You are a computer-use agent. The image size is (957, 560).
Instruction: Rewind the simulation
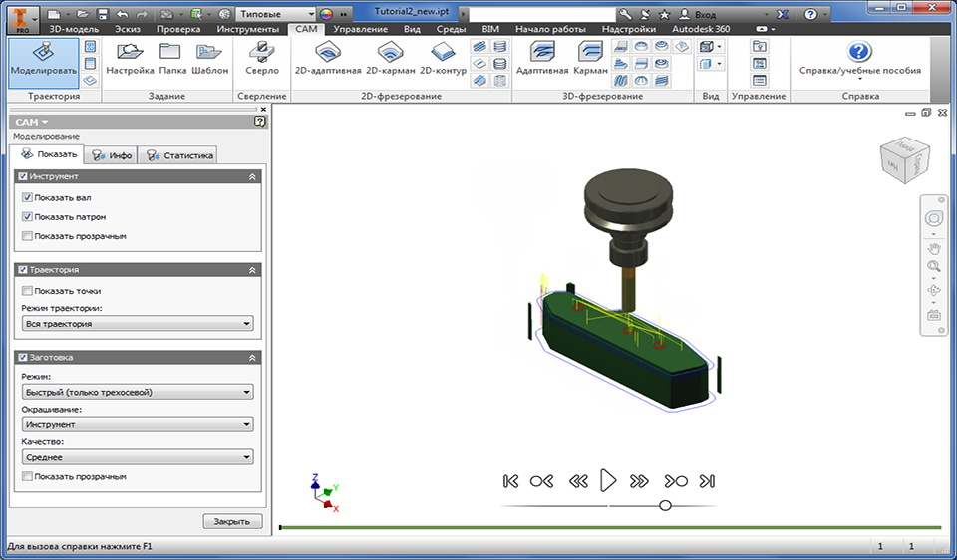[x=578, y=481]
